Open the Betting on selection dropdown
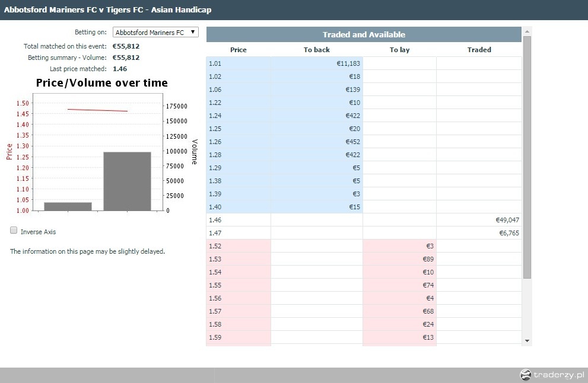Screen dimensions: 588x383 (155, 32)
